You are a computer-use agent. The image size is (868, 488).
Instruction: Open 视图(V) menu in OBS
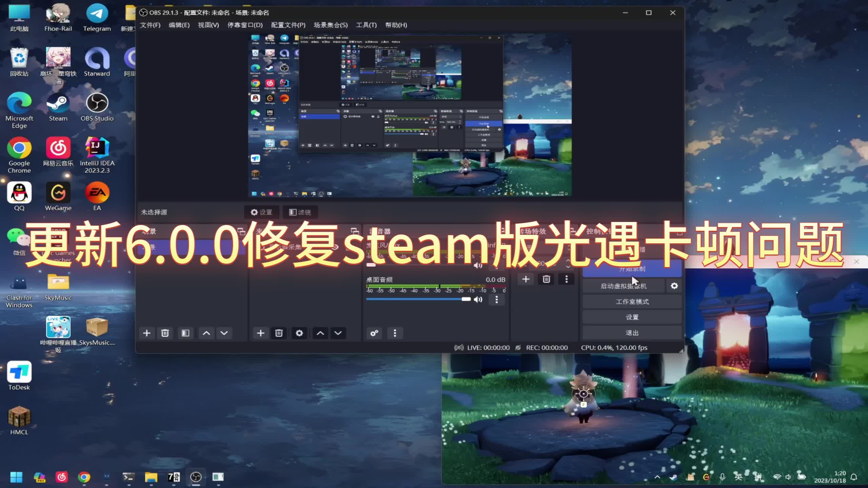[208, 25]
